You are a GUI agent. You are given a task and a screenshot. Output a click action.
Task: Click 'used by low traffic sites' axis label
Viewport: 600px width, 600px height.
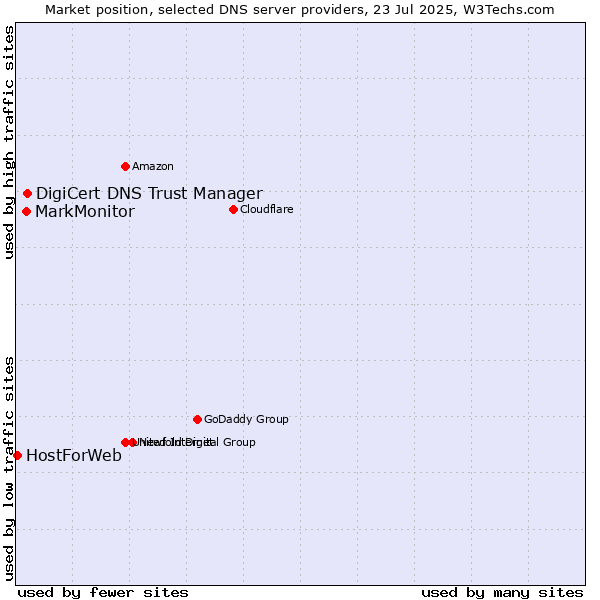(x=9, y=469)
